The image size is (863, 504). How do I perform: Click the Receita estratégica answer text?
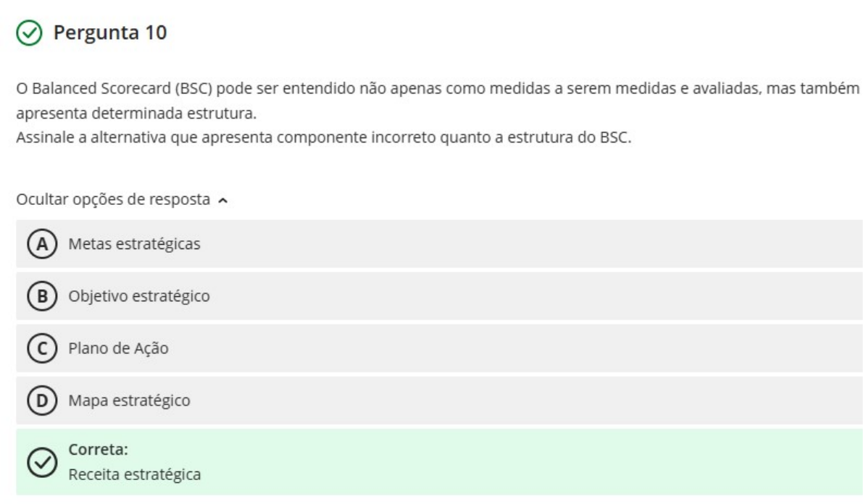(x=136, y=475)
